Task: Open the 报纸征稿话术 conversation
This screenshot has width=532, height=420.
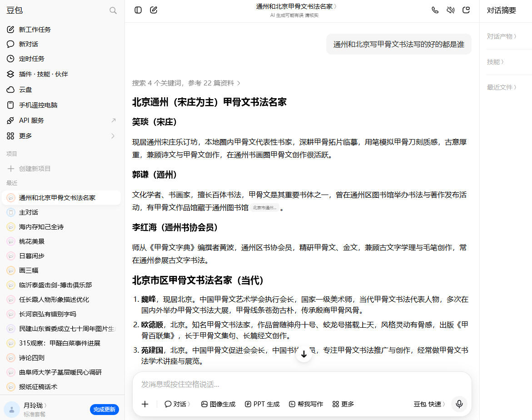Action: pyautogui.click(x=61, y=387)
